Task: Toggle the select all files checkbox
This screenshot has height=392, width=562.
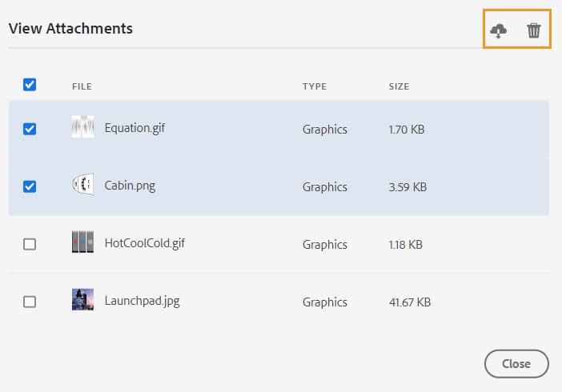Action: click(30, 84)
